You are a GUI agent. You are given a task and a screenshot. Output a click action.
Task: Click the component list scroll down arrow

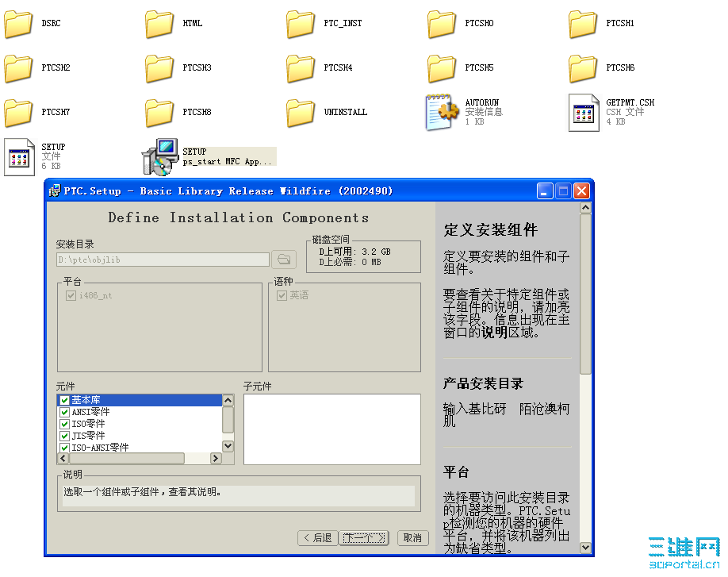click(228, 446)
